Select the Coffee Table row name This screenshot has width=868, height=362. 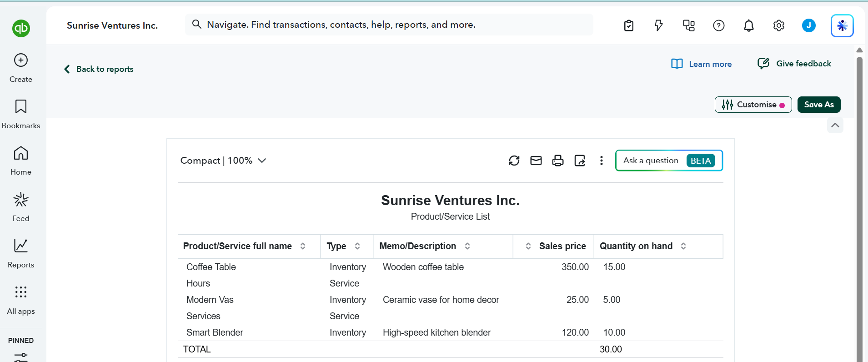(x=211, y=267)
